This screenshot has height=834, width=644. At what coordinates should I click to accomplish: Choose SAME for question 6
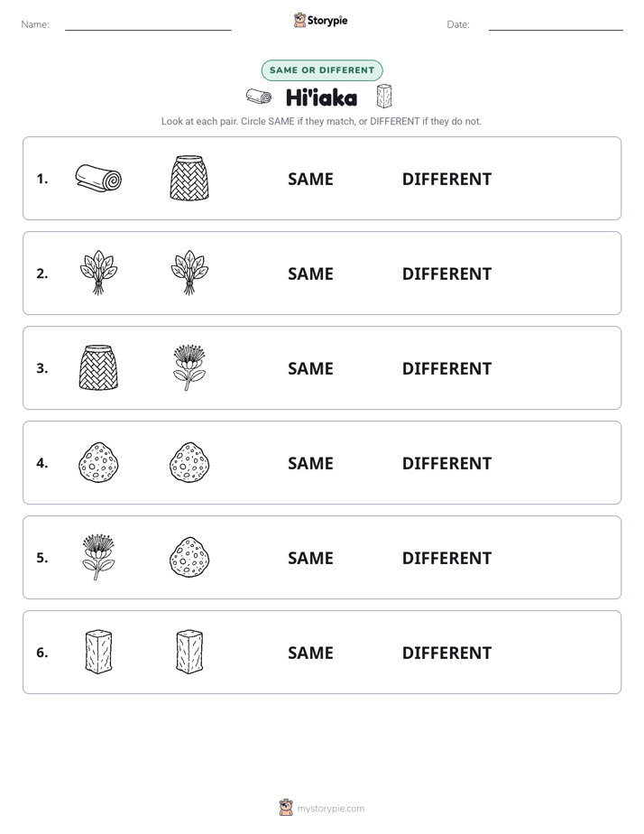[310, 653]
